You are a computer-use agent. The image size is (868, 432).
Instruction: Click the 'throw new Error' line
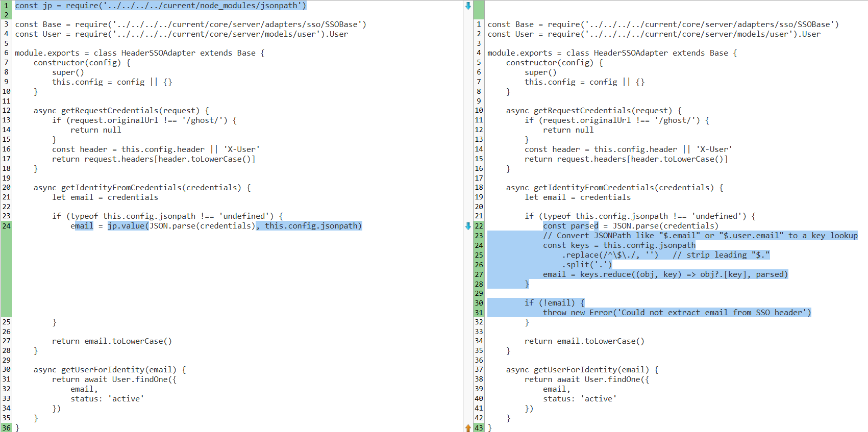[x=676, y=313]
